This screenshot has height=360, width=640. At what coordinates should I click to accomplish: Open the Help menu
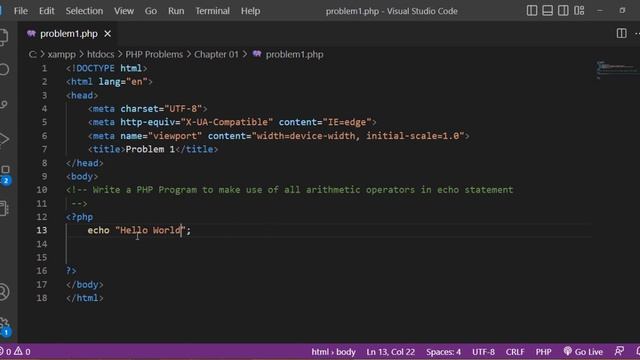click(x=250, y=11)
